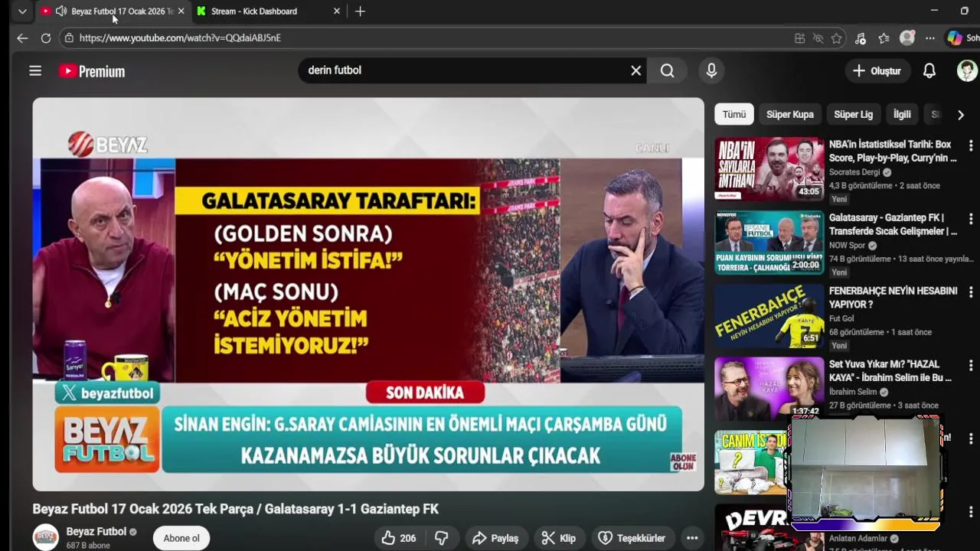Click the webcam overlay preview
Screen dimensions: 980x551
pyautogui.click(x=865, y=473)
